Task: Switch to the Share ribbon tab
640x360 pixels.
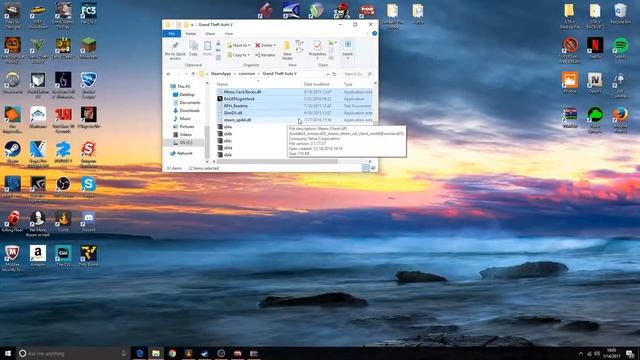Action: tap(210, 33)
